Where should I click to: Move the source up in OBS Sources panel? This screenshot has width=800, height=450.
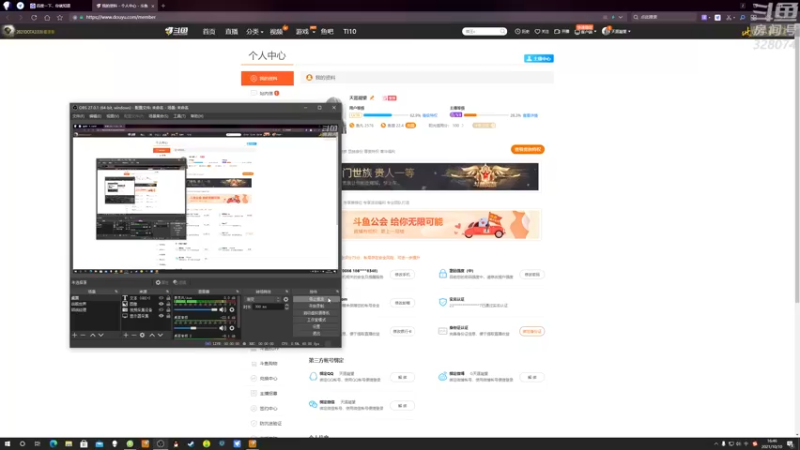tap(152, 335)
